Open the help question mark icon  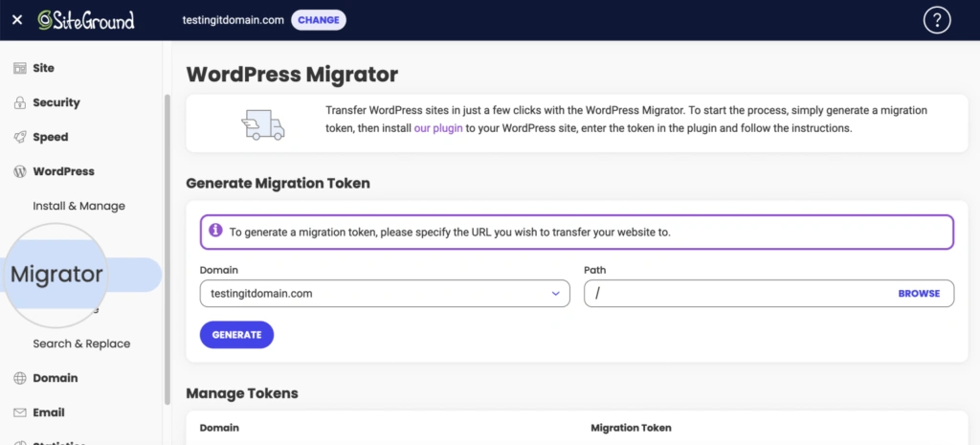click(x=937, y=20)
